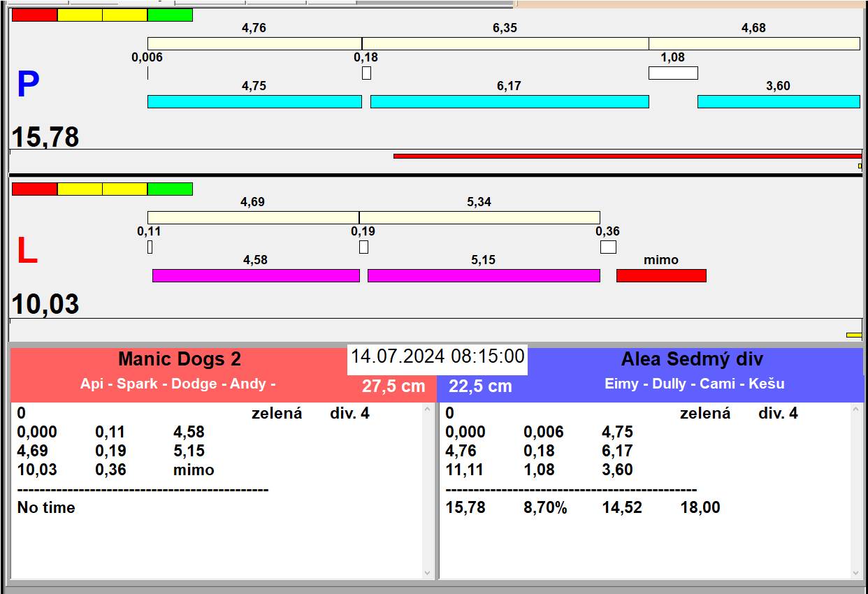Click the long red progress bar in lane P
The height and width of the screenshot is (594, 868).
(x=628, y=156)
